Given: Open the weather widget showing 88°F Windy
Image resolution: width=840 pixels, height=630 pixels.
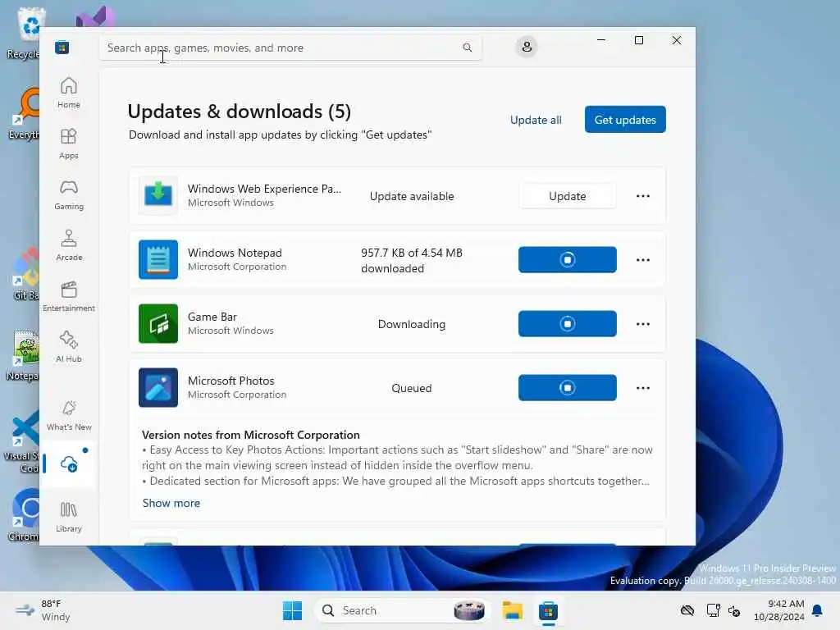Looking at the screenshot, I should tap(43, 610).
